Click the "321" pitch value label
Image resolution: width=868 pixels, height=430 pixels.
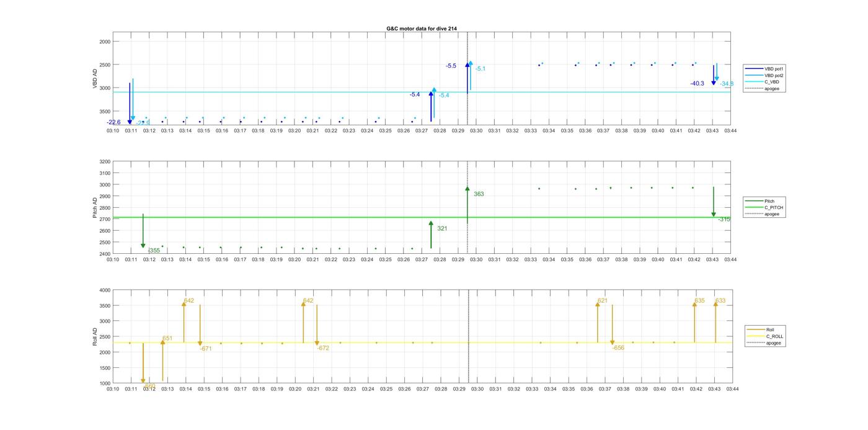pyautogui.click(x=442, y=229)
